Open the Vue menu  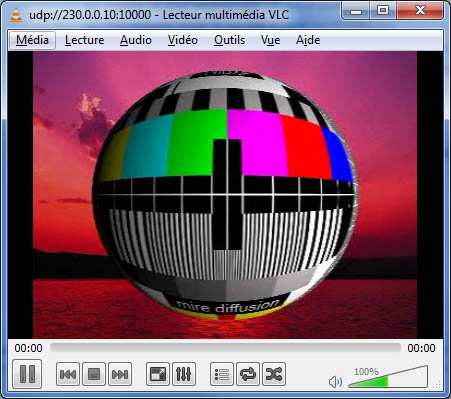click(x=270, y=40)
